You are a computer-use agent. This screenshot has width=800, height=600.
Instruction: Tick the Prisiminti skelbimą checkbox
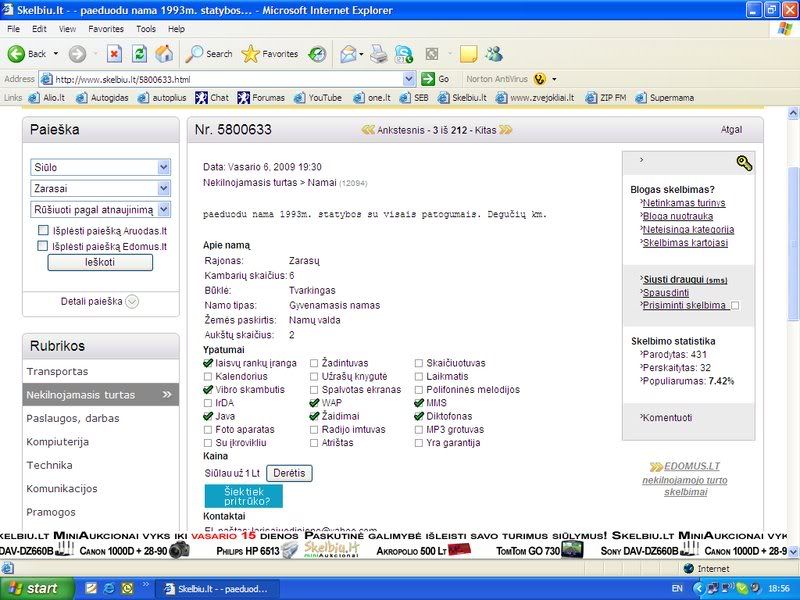pyautogui.click(x=735, y=306)
